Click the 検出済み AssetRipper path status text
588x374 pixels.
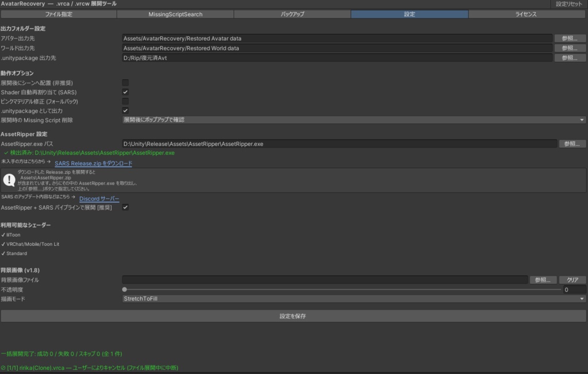coord(89,153)
